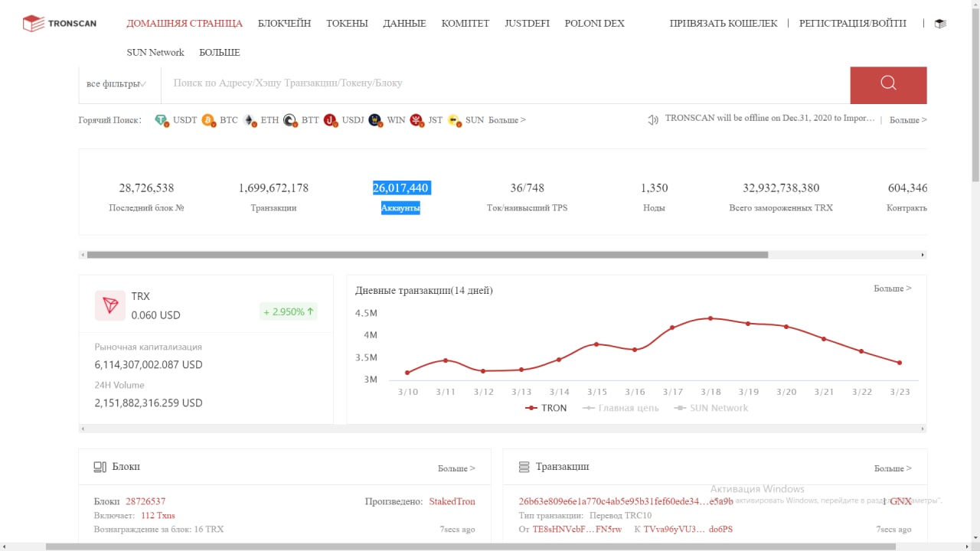Click the 6,114,307,002.087 USD market cap
Viewport: 980px width, 551px height.
click(149, 365)
